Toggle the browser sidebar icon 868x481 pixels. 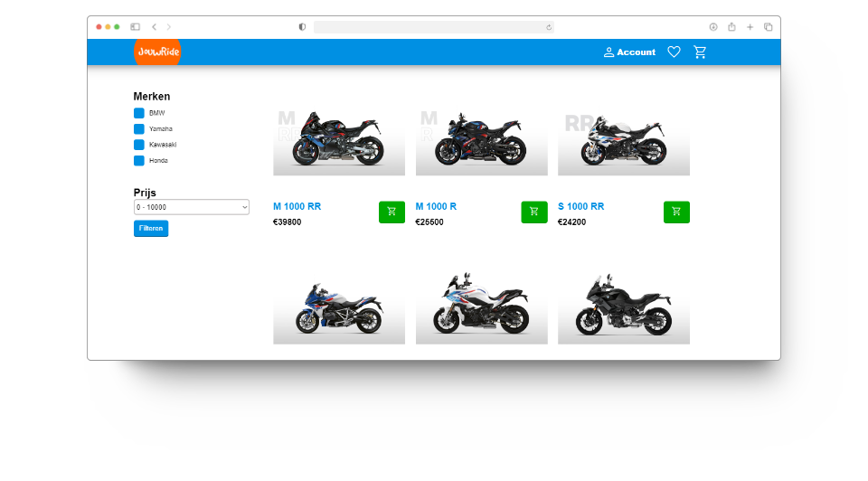[x=135, y=26]
